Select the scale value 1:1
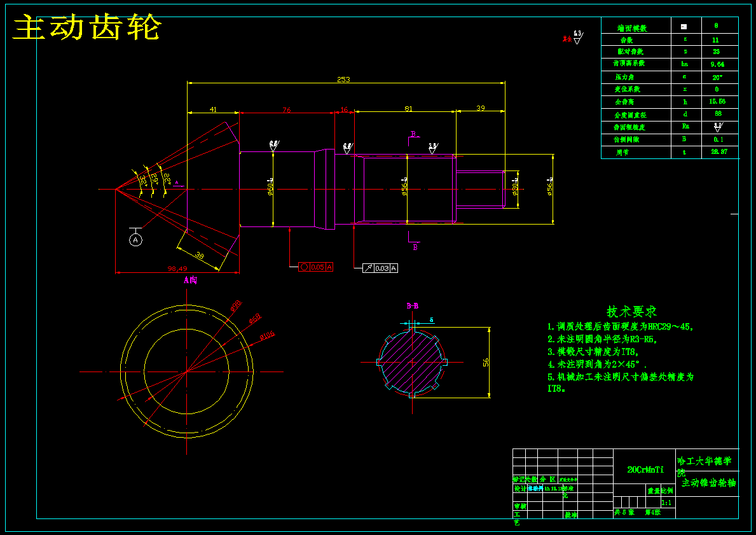Viewport: 756px width, 535px height. (666, 503)
